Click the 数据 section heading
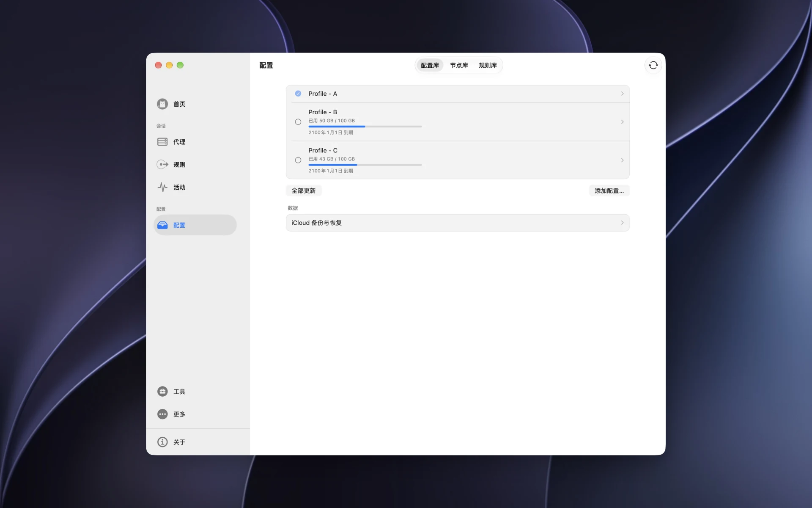The image size is (812, 508). 293,208
